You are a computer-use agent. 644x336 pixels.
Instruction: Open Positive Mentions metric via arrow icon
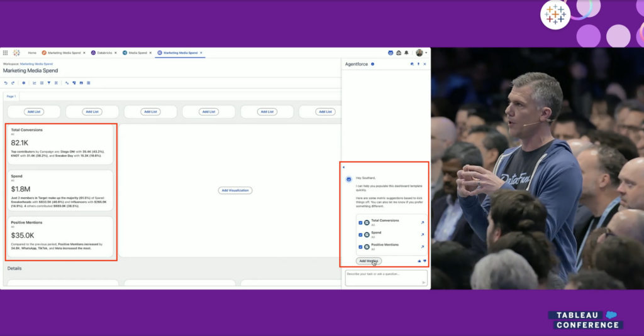pos(422,247)
